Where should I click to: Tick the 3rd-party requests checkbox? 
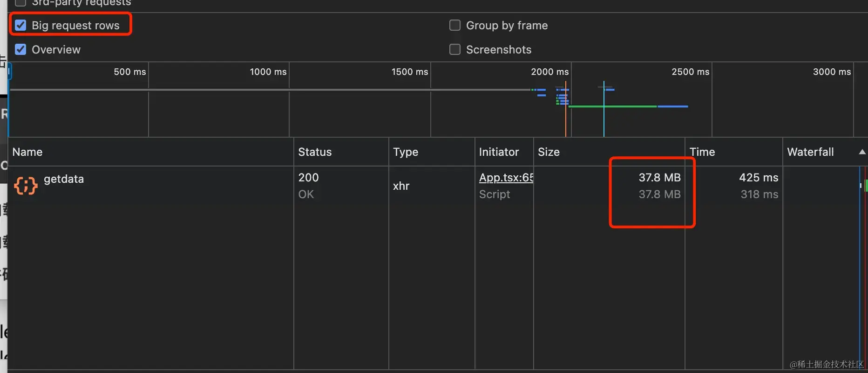(x=20, y=3)
